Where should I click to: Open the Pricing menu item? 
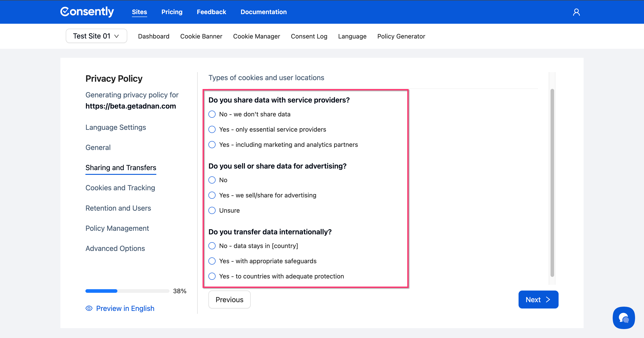172,12
